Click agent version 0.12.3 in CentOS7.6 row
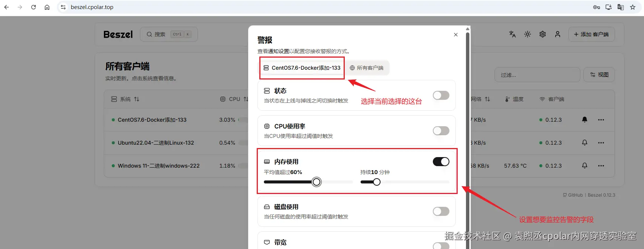Screen dimensions: 644x249 click(x=553, y=120)
